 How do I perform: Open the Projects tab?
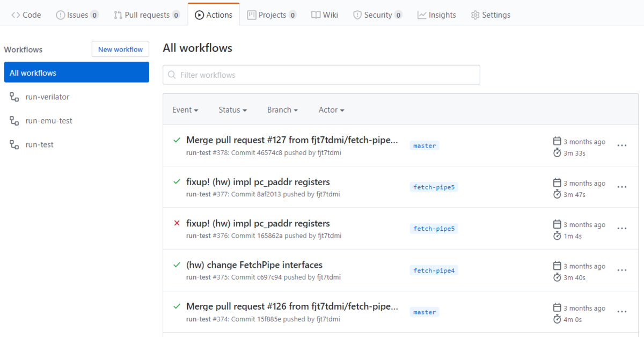pos(272,15)
